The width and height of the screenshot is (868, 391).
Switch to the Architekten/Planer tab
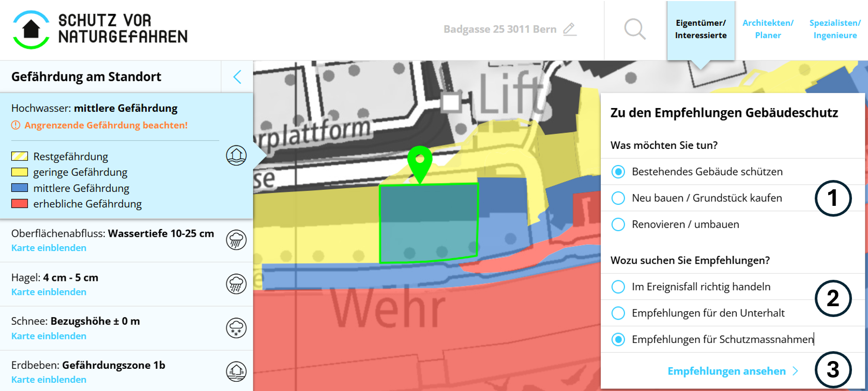768,29
